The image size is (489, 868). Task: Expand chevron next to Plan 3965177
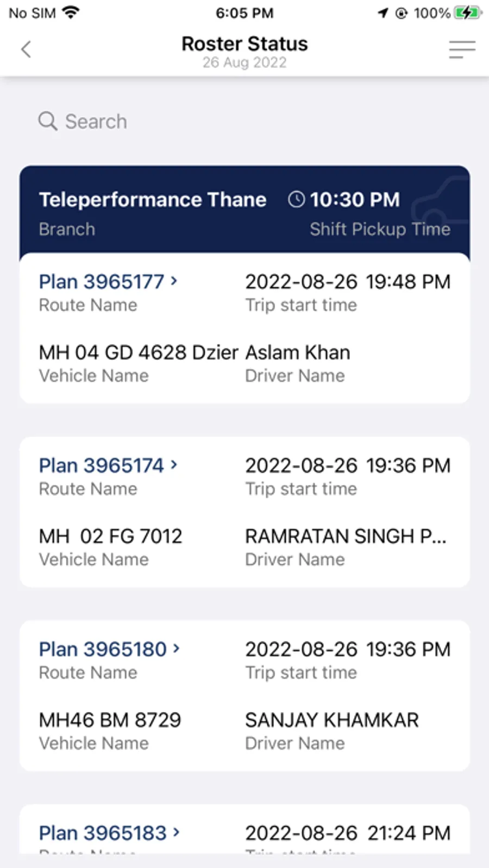174,281
